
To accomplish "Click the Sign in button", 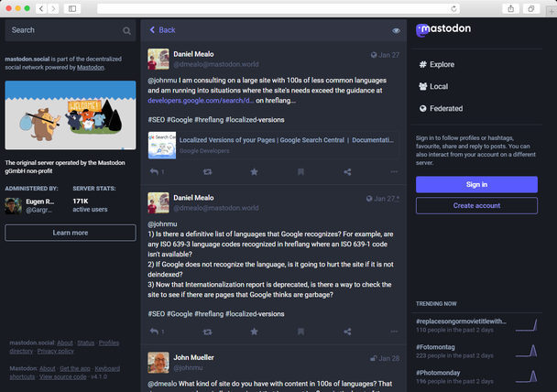I will click(476, 185).
